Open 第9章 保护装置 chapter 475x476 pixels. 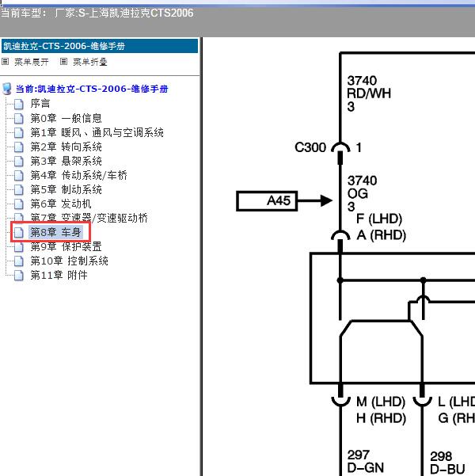click(x=66, y=246)
